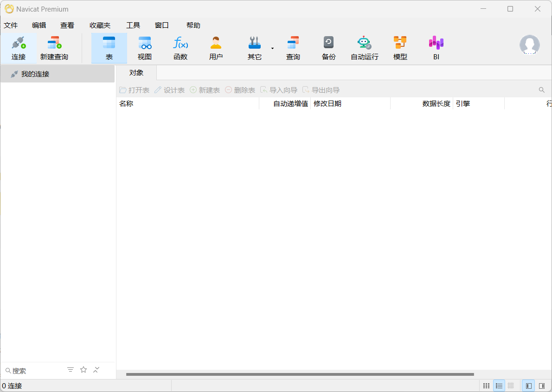
Task: Open the 备份 (Backup) tool
Action: 328,48
